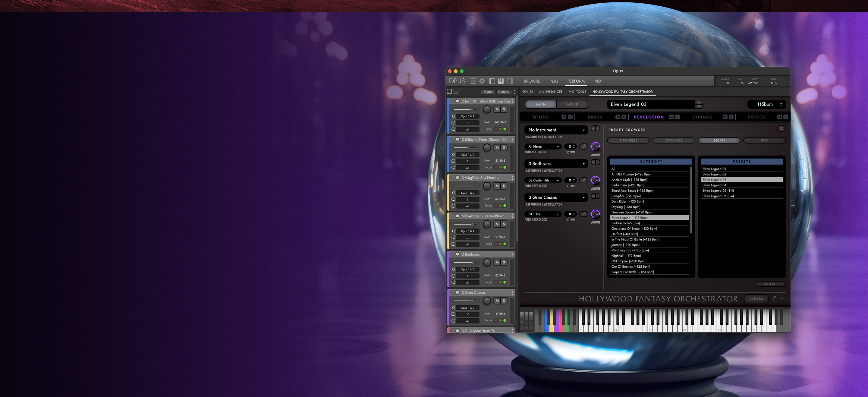Close the Preset Browser with red X

click(x=781, y=129)
